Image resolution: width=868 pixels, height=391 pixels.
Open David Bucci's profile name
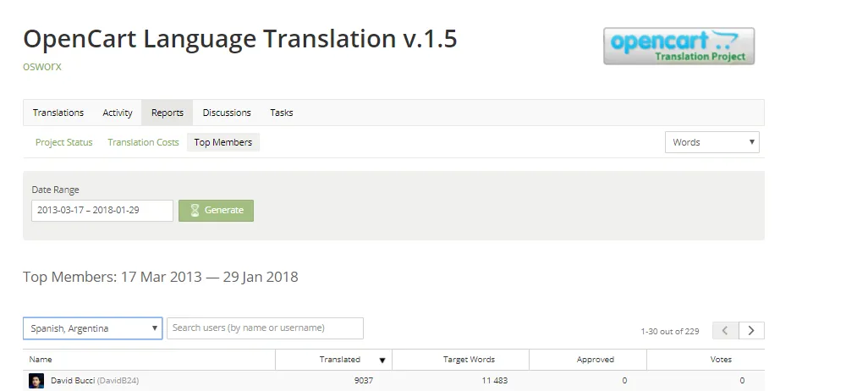(x=73, y=381)
